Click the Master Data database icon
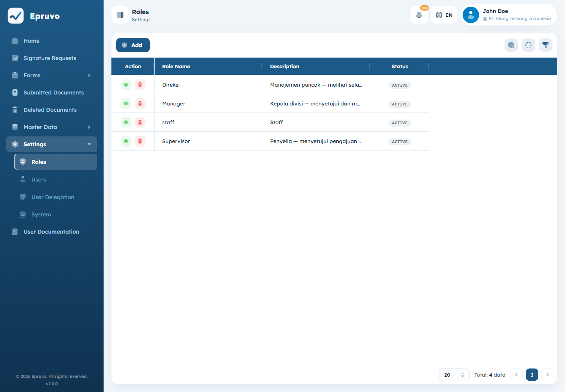This screenshot has width=565, height=392. pos(15,127)
